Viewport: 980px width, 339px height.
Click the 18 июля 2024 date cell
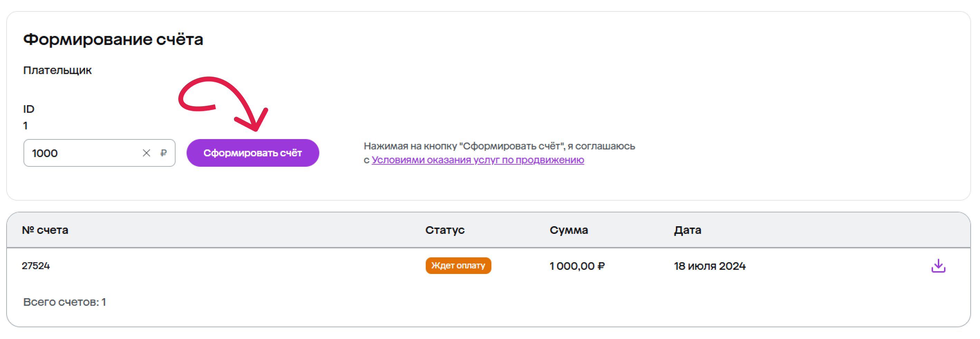709,266
